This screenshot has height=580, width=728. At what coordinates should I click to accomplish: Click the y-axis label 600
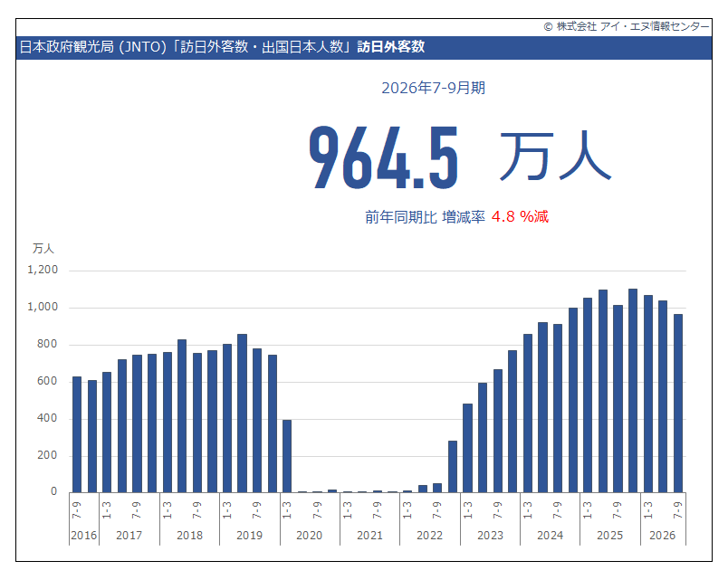click(47, 381)
